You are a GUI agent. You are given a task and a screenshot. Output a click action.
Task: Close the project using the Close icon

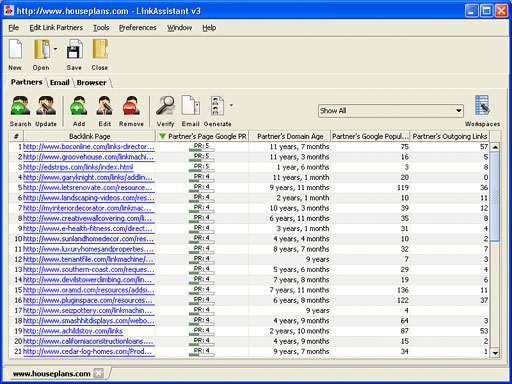click(100, 49)
